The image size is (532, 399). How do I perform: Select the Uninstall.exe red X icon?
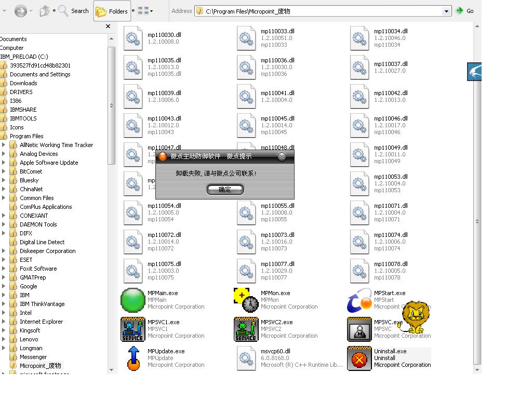360,358
